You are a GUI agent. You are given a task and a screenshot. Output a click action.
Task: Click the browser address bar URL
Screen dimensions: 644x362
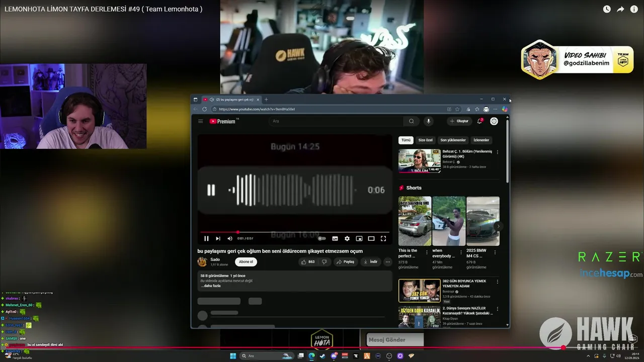coord(257,109)
